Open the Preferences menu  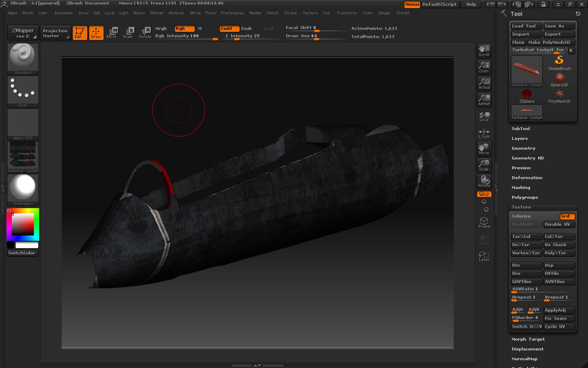232,13
